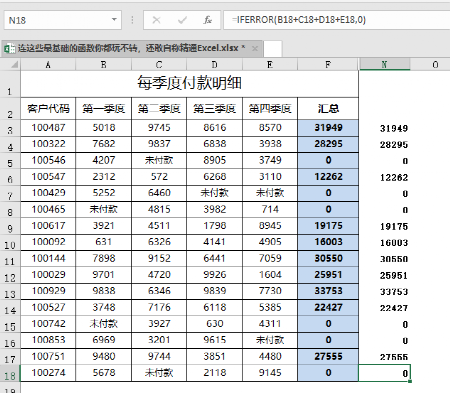Click the 客户代码 header cell
The image size is (450, 393).
tap(48, 109)
